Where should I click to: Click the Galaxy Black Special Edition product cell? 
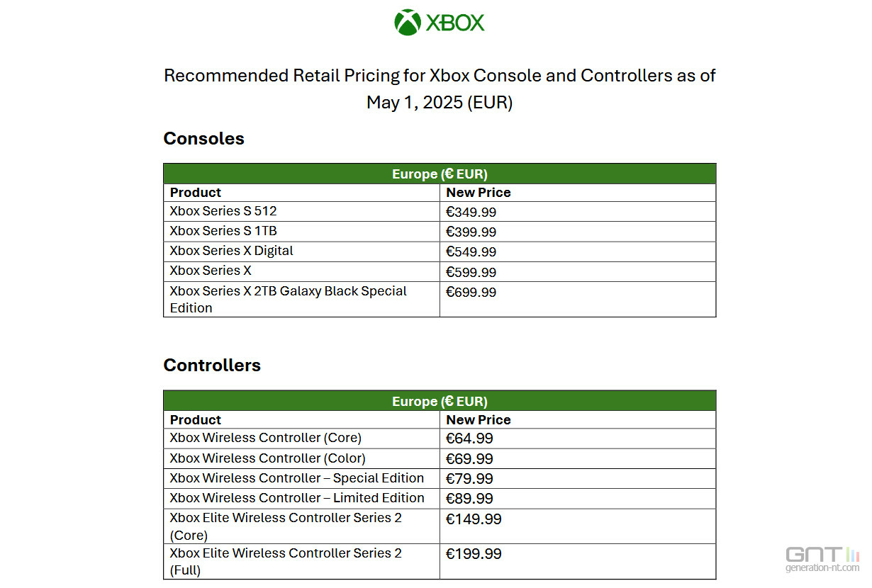pos(301,300)
